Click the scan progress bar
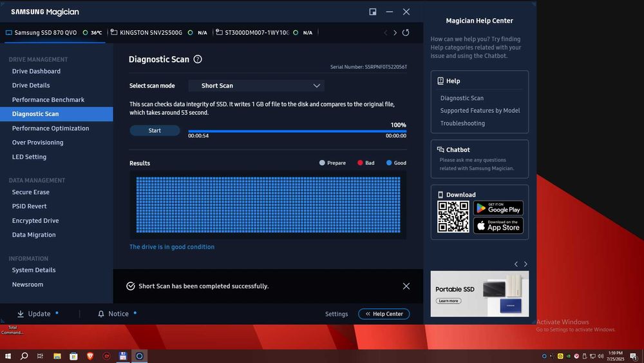 click(297, 131)
